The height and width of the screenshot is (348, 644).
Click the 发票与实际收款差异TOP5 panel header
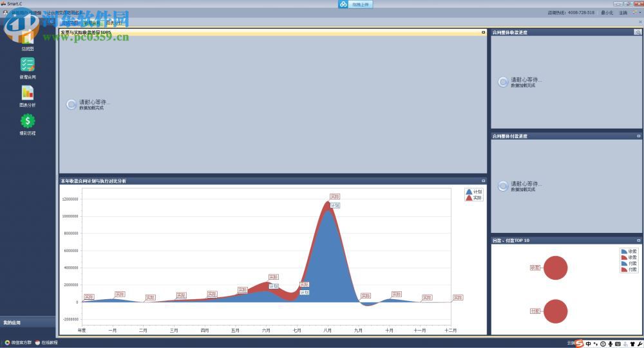click(272, 32)
